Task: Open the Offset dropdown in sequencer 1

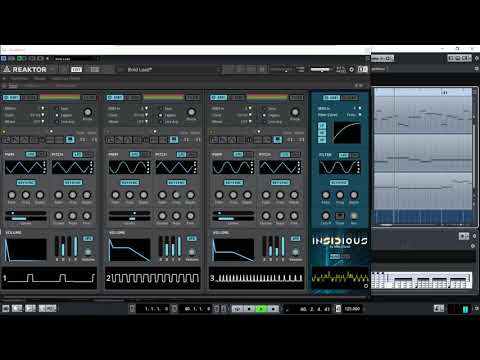Action: point(42,122)
